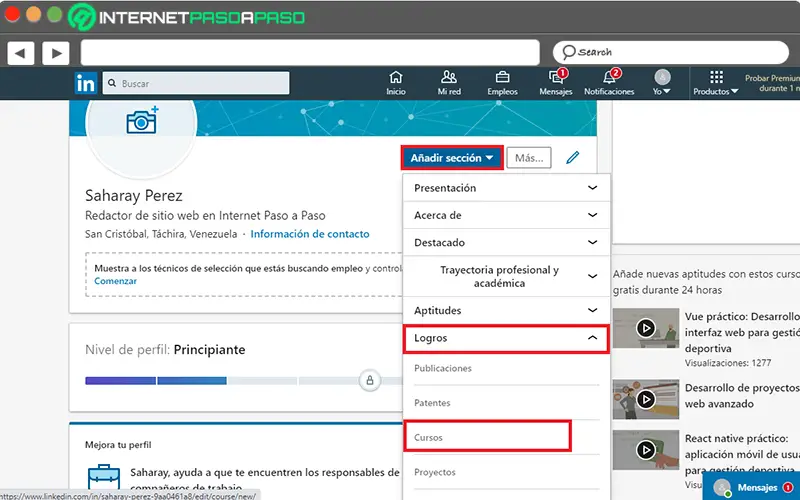Click the Más... button
Viewport: 800px width, 500px height.
529,158
